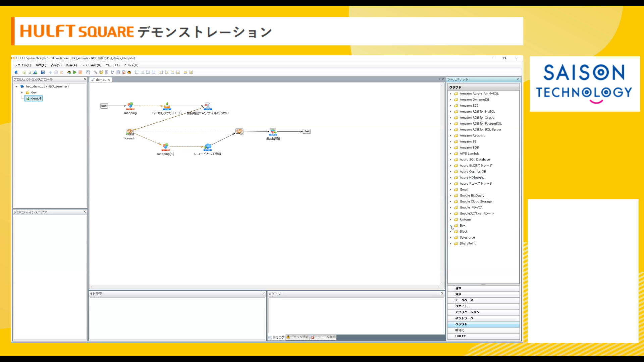Click the wrench settings toolbar icon

click(x=95, y=72)
